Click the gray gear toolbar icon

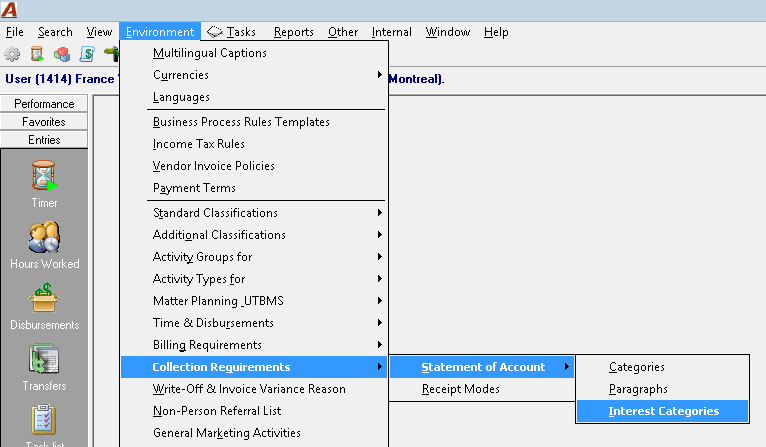(x=12, y=54)
